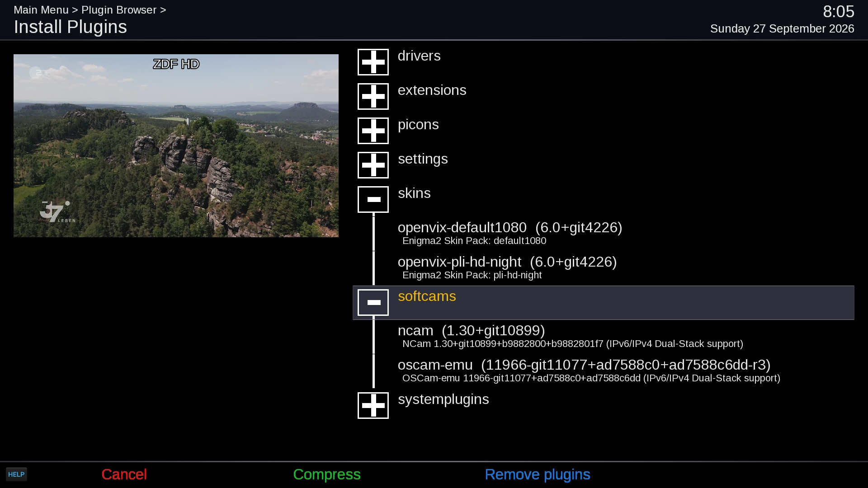
Task: Click the Main Menu breadcrumb
Action: [41, 10]
